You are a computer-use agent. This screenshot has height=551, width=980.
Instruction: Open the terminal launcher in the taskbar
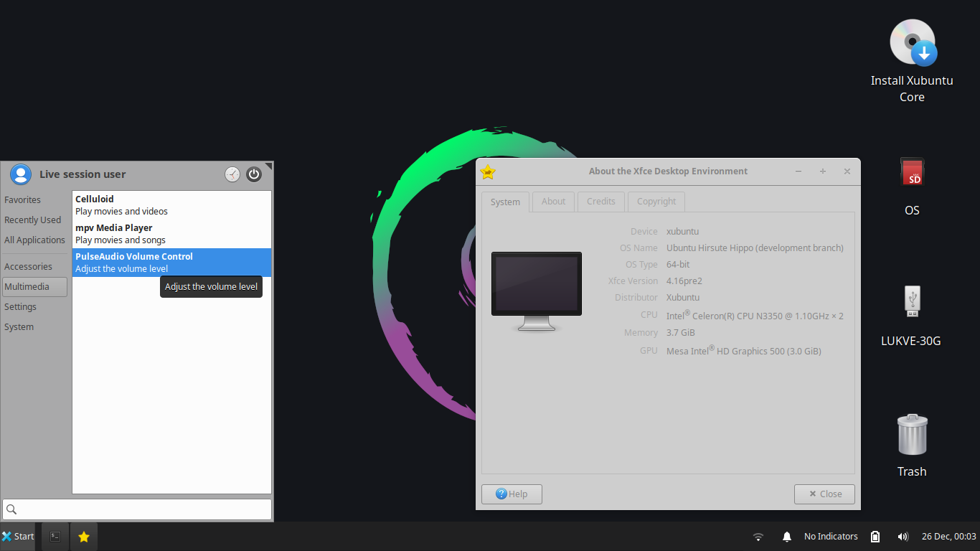[x=55, y=536]
